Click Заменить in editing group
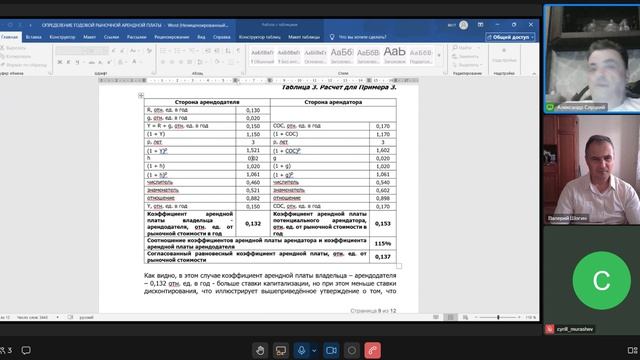This screenshot has height=360, width=640. (465, 56)
